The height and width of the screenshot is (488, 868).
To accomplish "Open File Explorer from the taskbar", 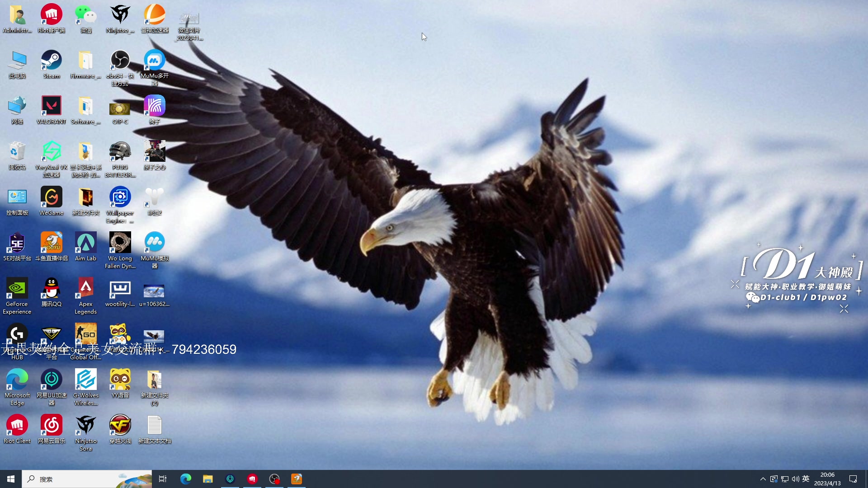I will (x=208, y=479).
